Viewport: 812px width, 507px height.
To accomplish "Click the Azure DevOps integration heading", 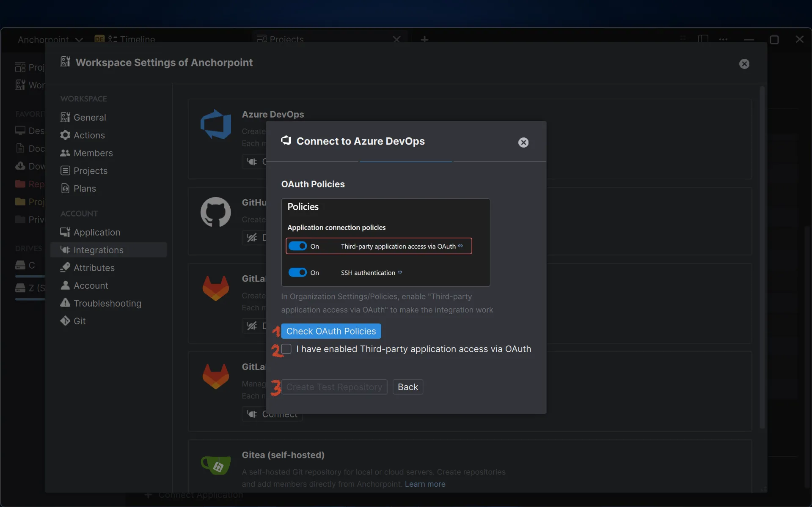I will 273,114.
